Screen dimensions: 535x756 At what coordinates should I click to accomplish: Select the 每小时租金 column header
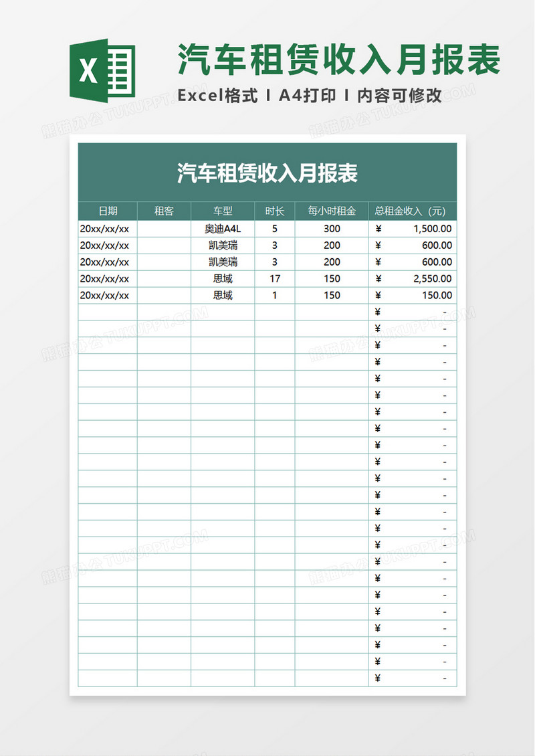[x=332, y=211]
